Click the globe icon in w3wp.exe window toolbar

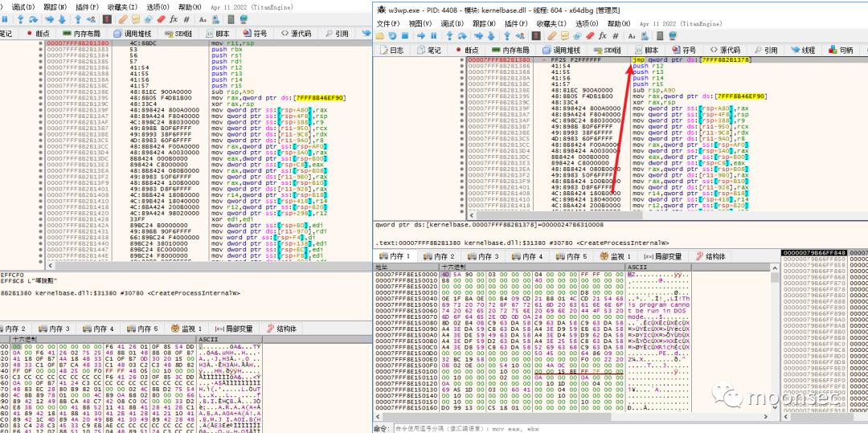click(x=673, y=36)
